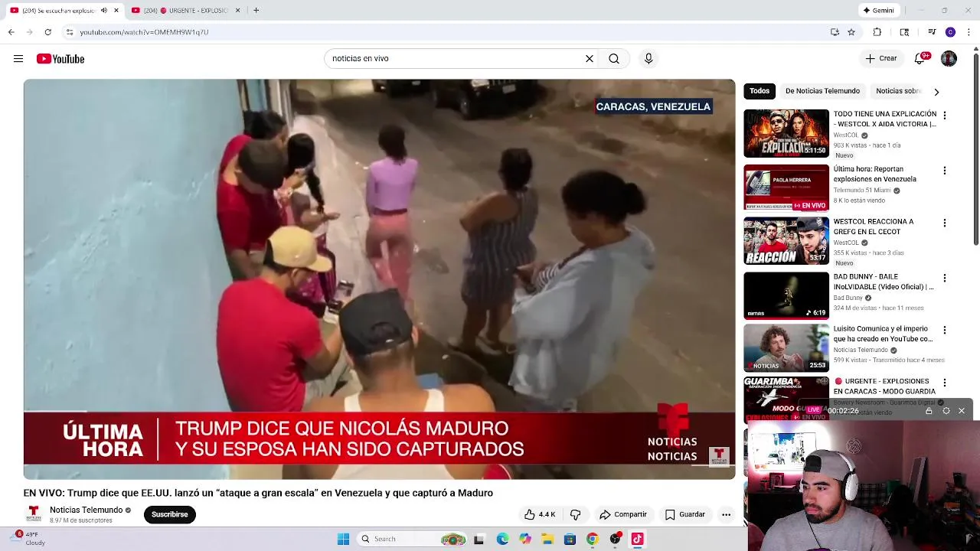Image resolution: width=980 pixels, height=551 pixels.
Task: Dislike the Telemundo video
Action: pyautogui.click(x=576, y=514)
